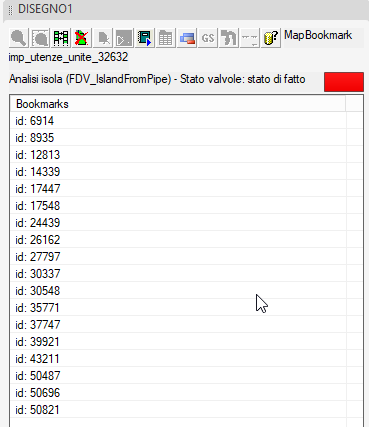Viewport: 369px width, 427px height.
Task: Click the zoom-to-selection lasso icon
Action: click(40, 38)
